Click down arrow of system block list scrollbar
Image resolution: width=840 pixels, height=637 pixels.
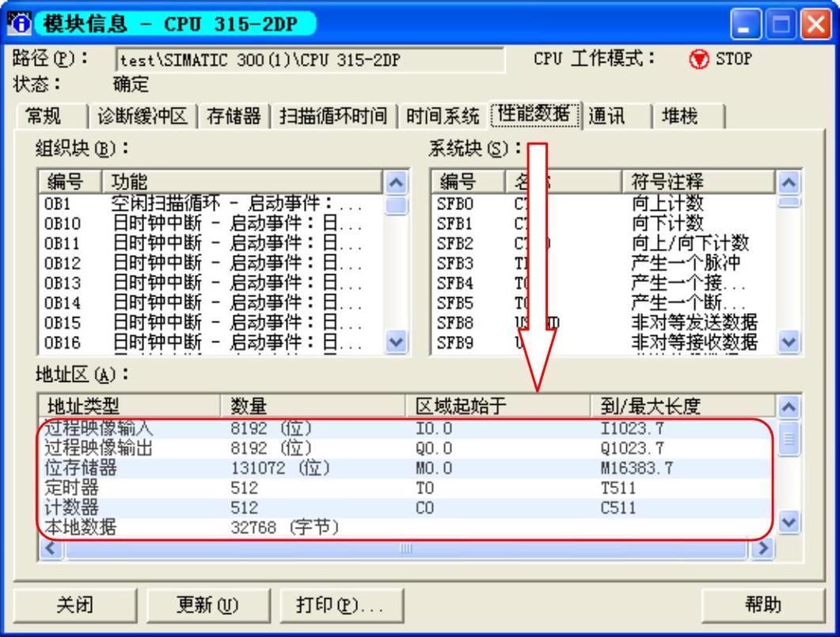tap(789, 341)
